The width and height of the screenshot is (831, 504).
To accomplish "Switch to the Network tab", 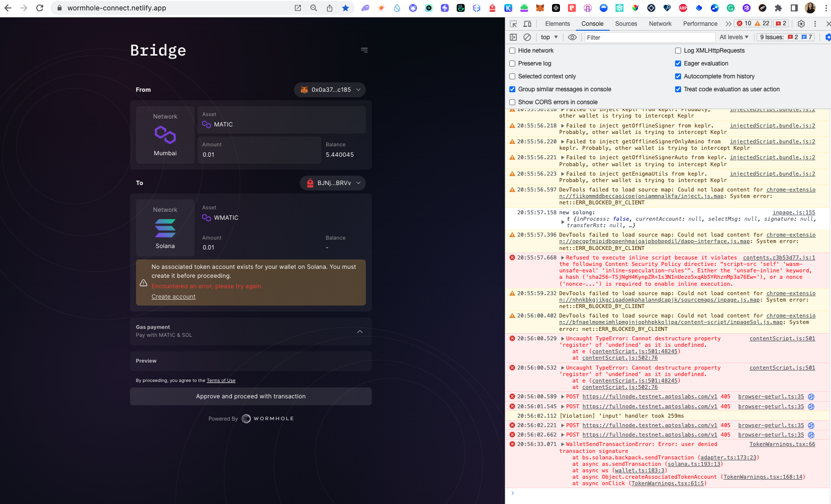I will point(660,23).
